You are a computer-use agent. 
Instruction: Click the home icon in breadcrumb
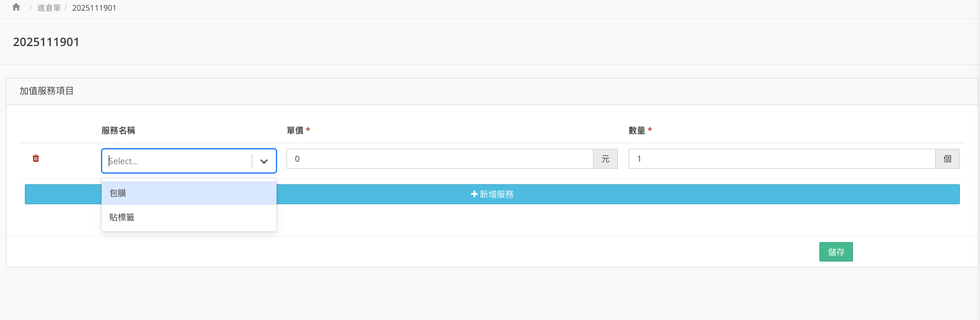pyautogui.click(x=16, y=8)
